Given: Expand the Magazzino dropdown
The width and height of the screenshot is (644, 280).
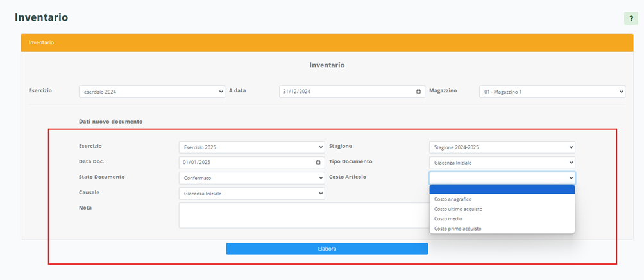Looking at the screenshot, I should point(552,92).
